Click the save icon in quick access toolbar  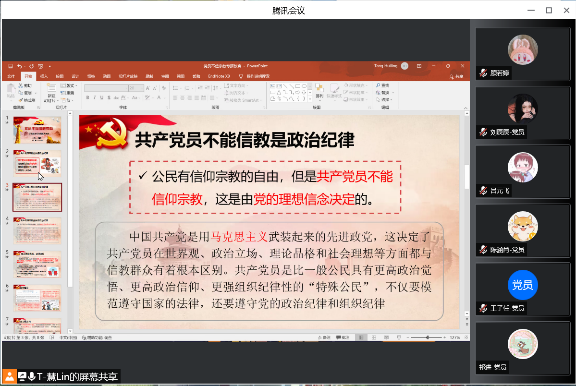[10, 66]
